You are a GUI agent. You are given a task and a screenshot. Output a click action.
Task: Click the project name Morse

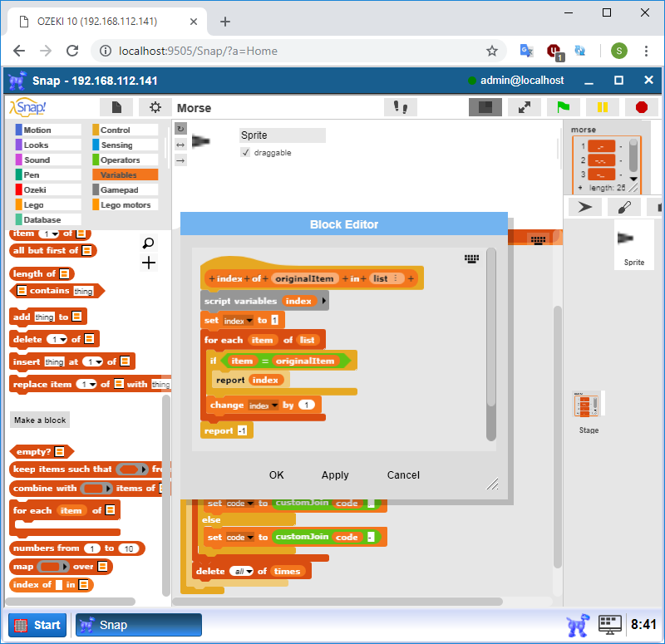(x=194, y=108)
